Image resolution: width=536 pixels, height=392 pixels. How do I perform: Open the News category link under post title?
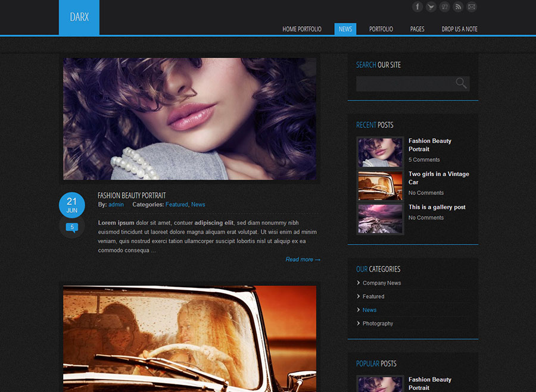198,205
